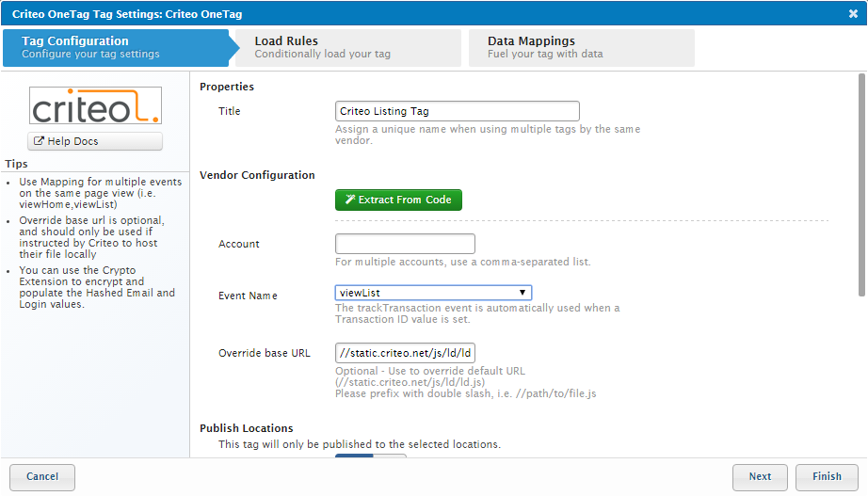Screen dimensions: 868x496
Task: Click the Next button
Action: (760, 476)
